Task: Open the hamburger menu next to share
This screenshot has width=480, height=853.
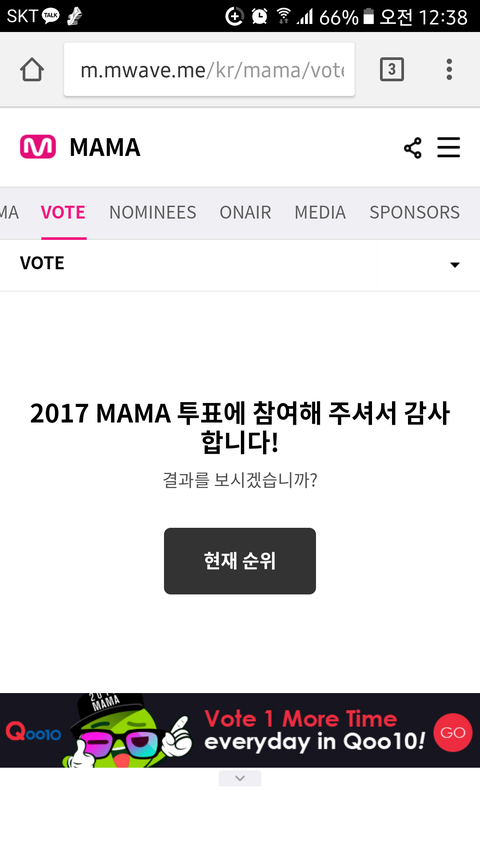Action: tap(448, 147)
